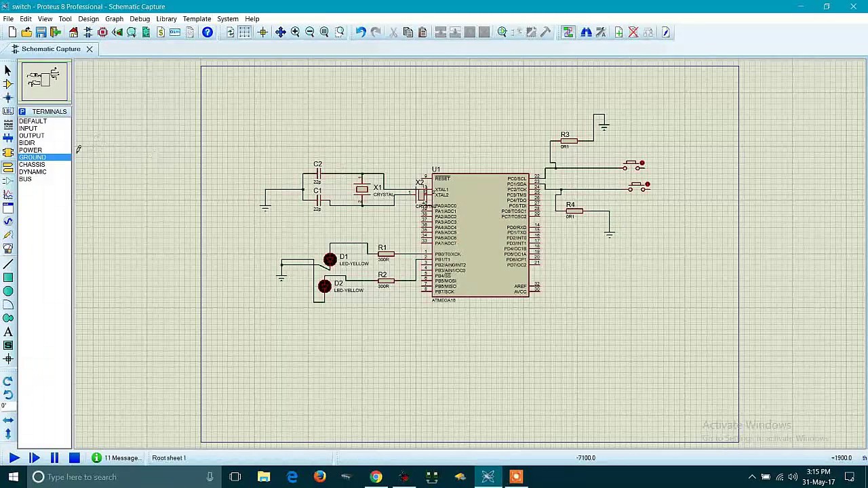
Task: Remove sheet with red X icon
Action: coord(633,32)
